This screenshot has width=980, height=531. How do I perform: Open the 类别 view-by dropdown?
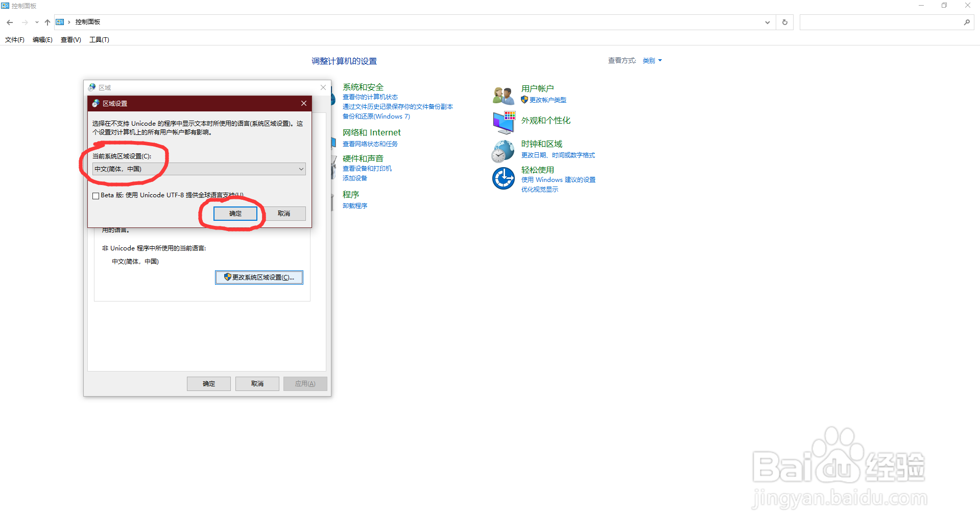tap(652, 60)
